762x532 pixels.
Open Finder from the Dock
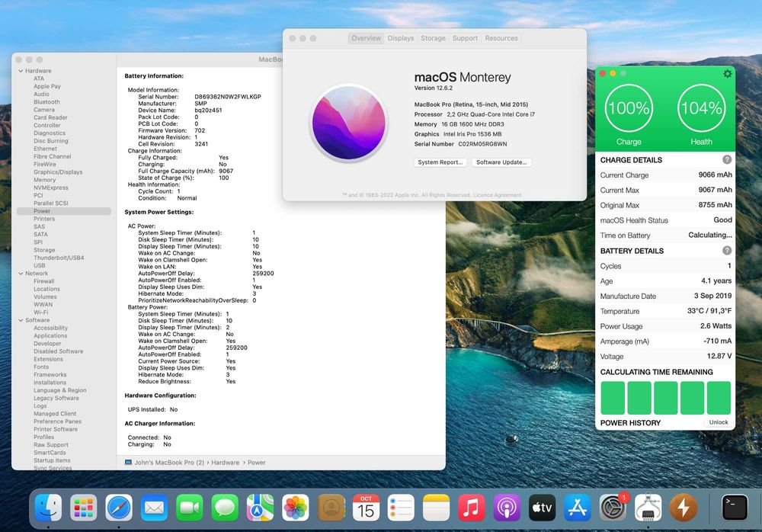click(x=49, y=508)
